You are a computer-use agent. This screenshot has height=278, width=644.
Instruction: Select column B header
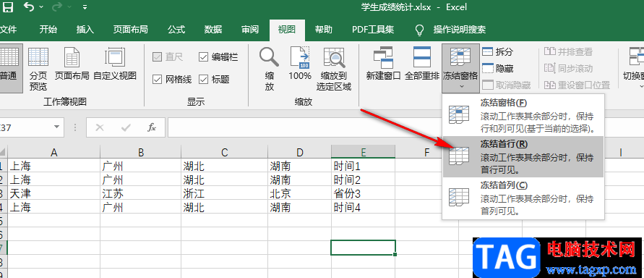[x=141, y=153]
